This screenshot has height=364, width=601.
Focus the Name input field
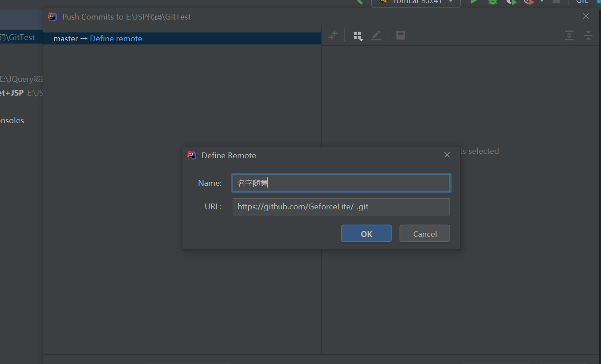341,183
